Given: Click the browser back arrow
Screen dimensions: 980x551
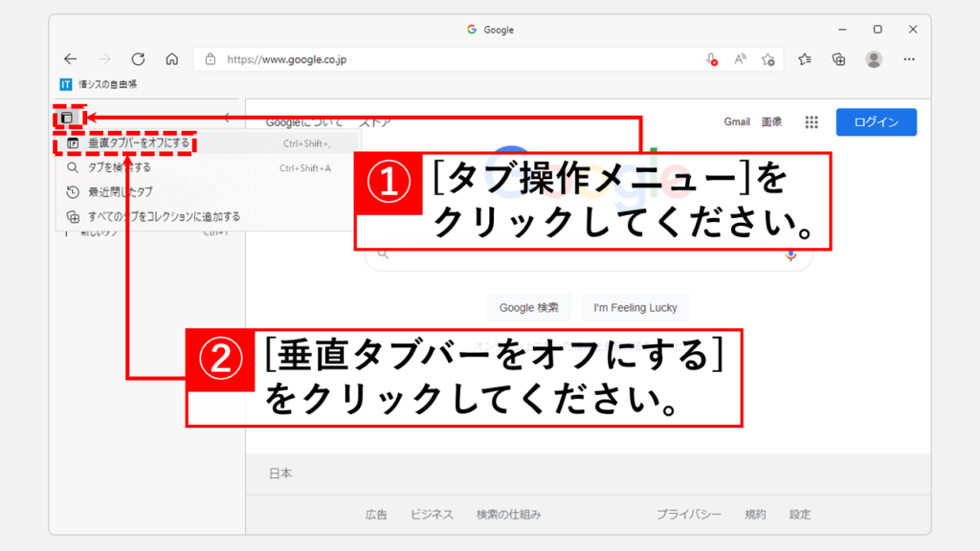Looking at the screenshot, I should (x=70, y=58).
